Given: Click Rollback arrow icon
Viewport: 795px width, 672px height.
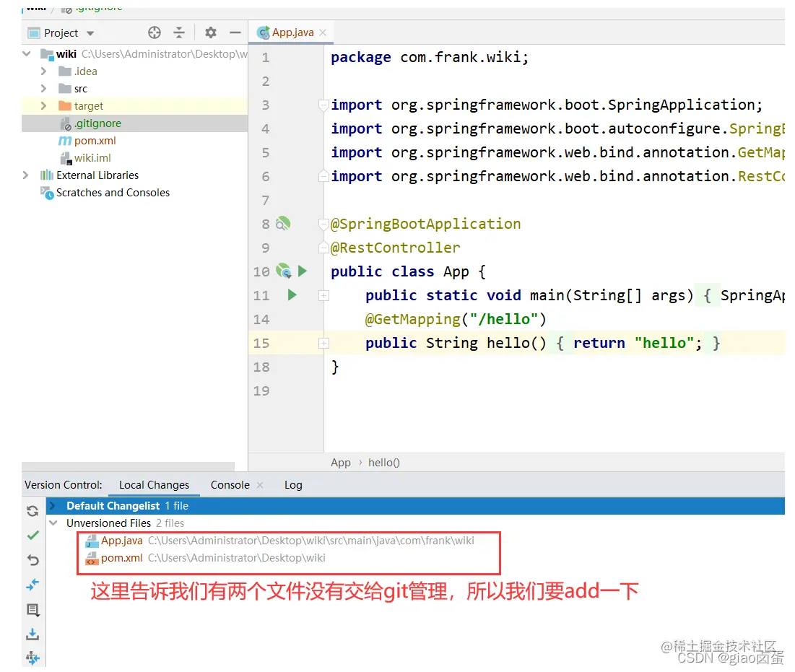Looking at the screenshot, I should coord(33,560).
